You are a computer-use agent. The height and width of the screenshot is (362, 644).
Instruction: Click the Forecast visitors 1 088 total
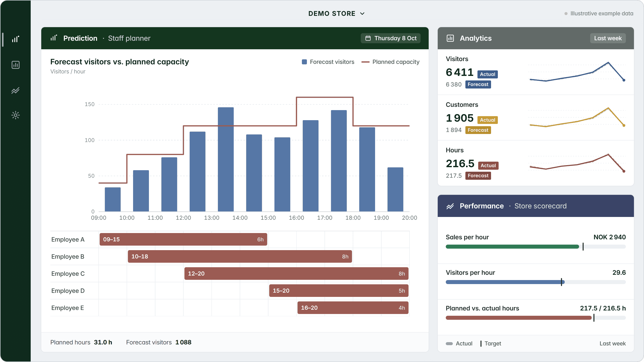(183, 342)
